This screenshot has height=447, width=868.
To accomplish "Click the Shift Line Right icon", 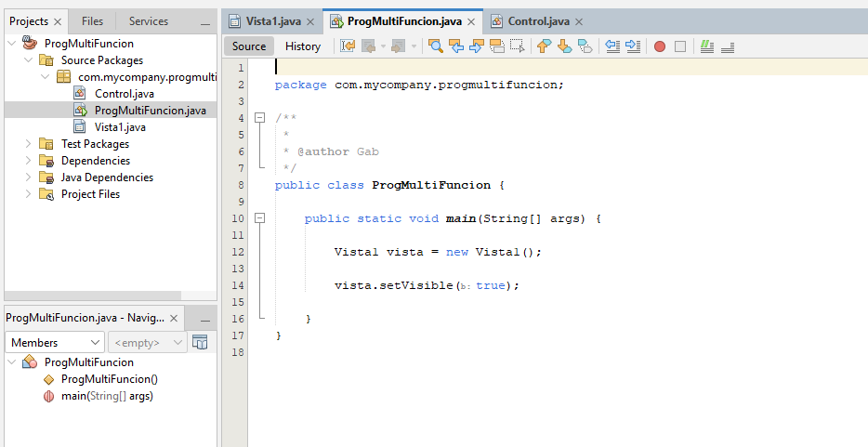I will click(633, 46).
